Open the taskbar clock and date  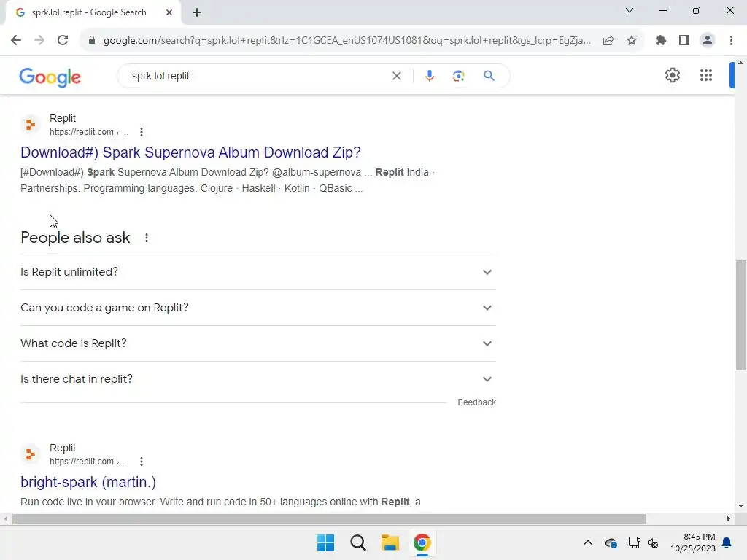click(x=693, y=542)
